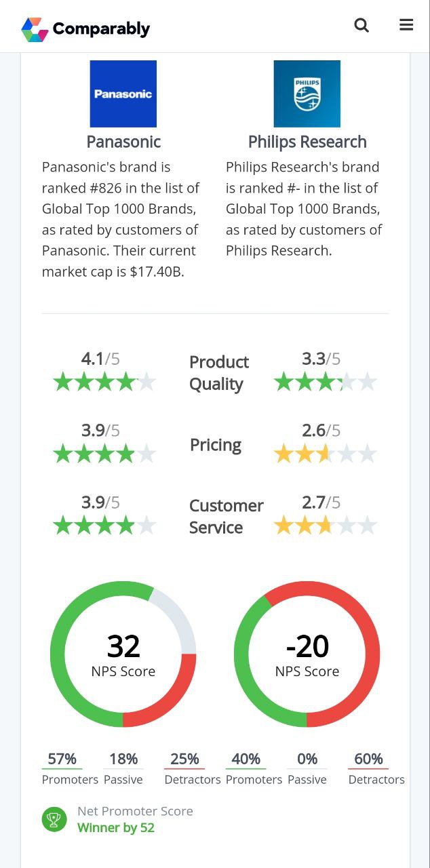Viewport: 430px width, 868px height.
Task: Click Philips Research's Product Quality stars
Action: coord(326,382)
